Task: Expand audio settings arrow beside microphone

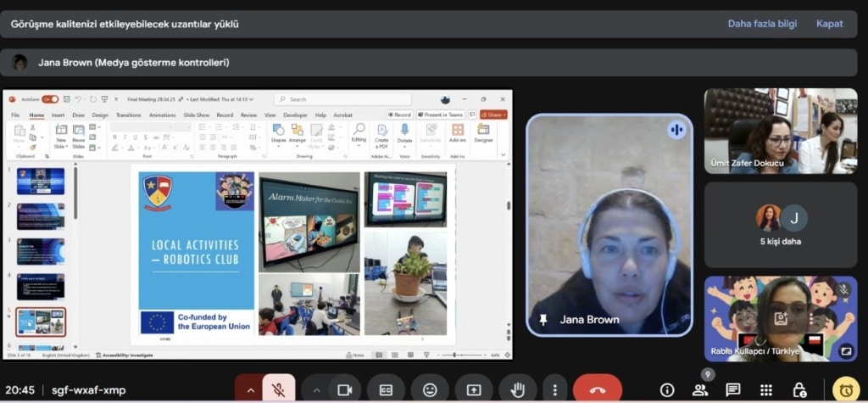Action: click(250, 389)
